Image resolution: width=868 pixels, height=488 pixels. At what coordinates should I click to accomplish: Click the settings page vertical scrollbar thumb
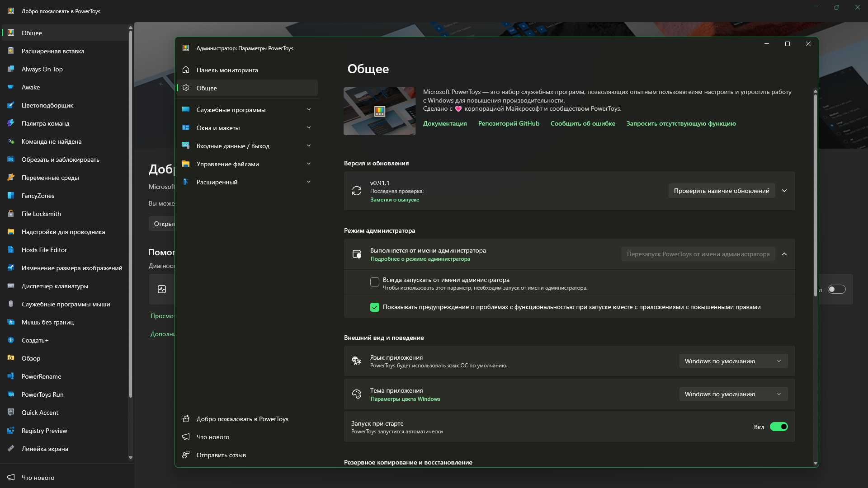[x=816, y=195]
